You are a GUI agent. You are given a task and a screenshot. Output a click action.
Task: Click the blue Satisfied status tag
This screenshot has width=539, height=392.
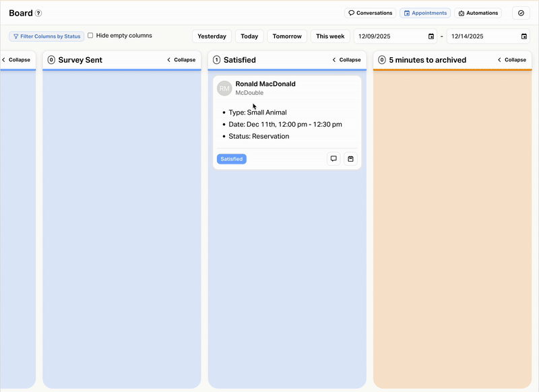232,159
